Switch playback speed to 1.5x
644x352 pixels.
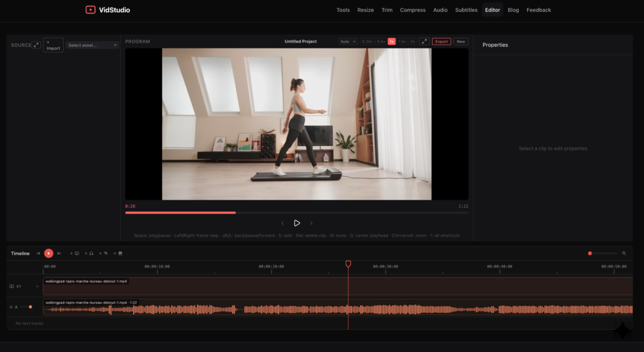(x=402, y=42)
